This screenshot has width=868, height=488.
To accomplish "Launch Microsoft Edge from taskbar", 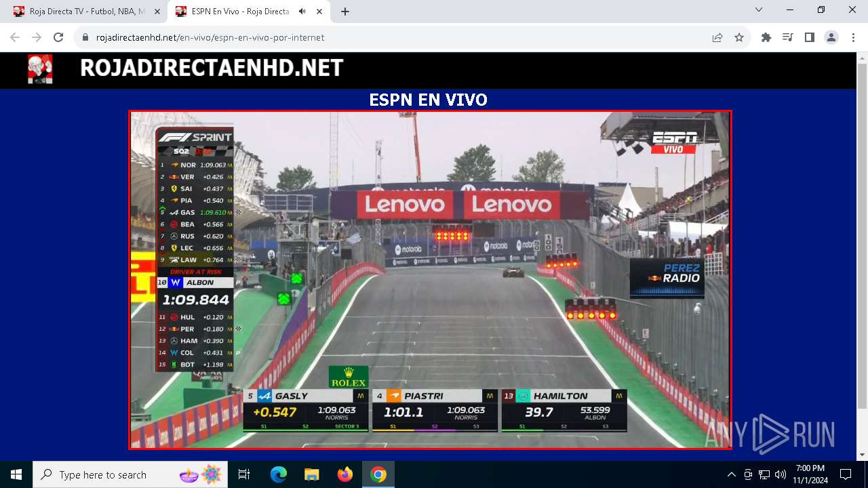I will [279, 474].
